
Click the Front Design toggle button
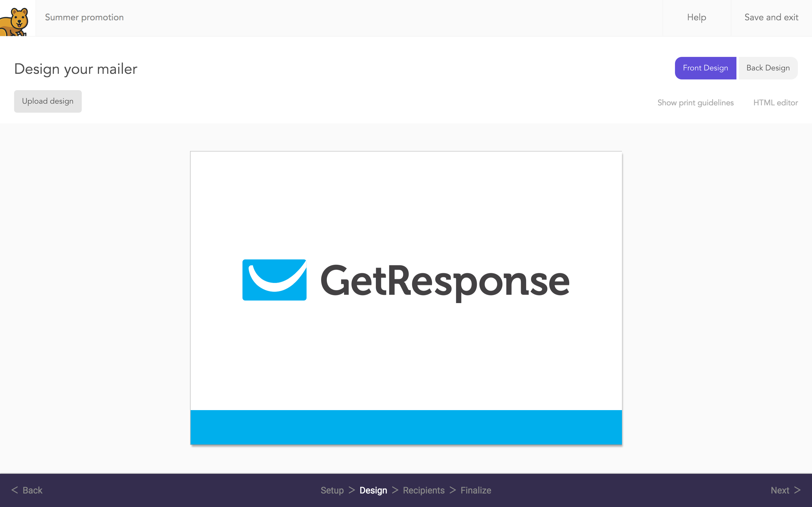706,68
